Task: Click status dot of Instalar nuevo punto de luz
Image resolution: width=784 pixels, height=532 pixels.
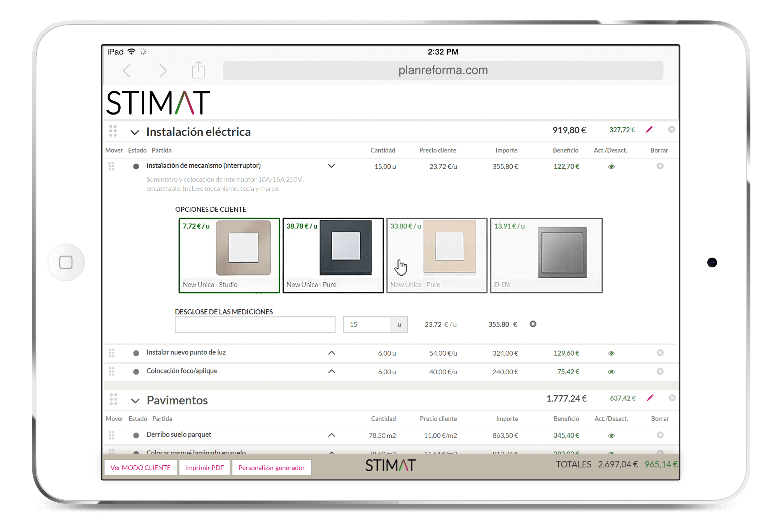Action: coord(136,353)
